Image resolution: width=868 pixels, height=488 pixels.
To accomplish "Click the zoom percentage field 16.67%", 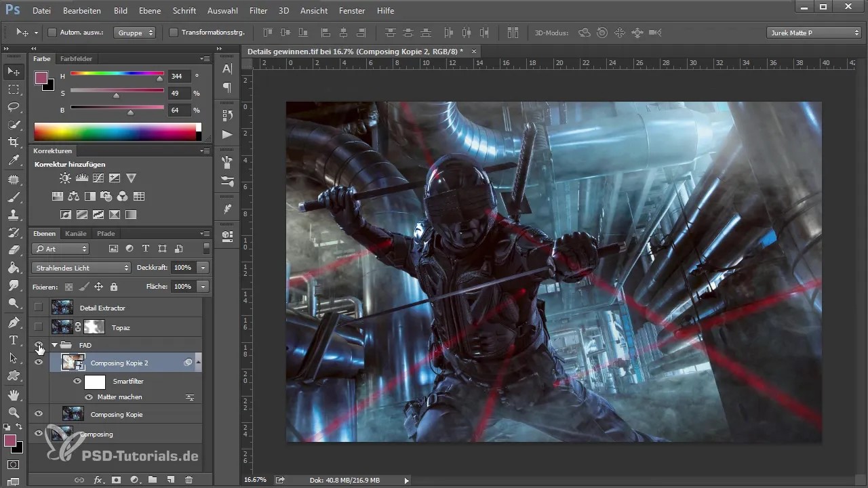I will click(x=255, y=480).
